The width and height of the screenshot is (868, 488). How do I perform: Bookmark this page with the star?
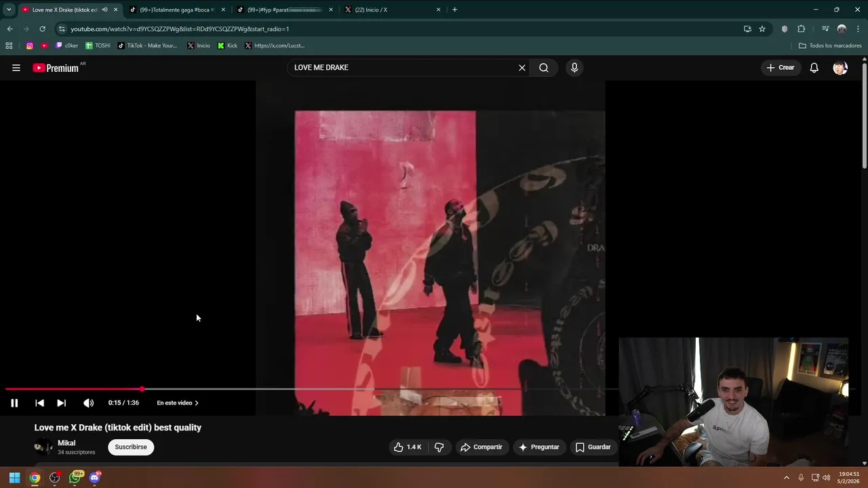pos(762,28)
